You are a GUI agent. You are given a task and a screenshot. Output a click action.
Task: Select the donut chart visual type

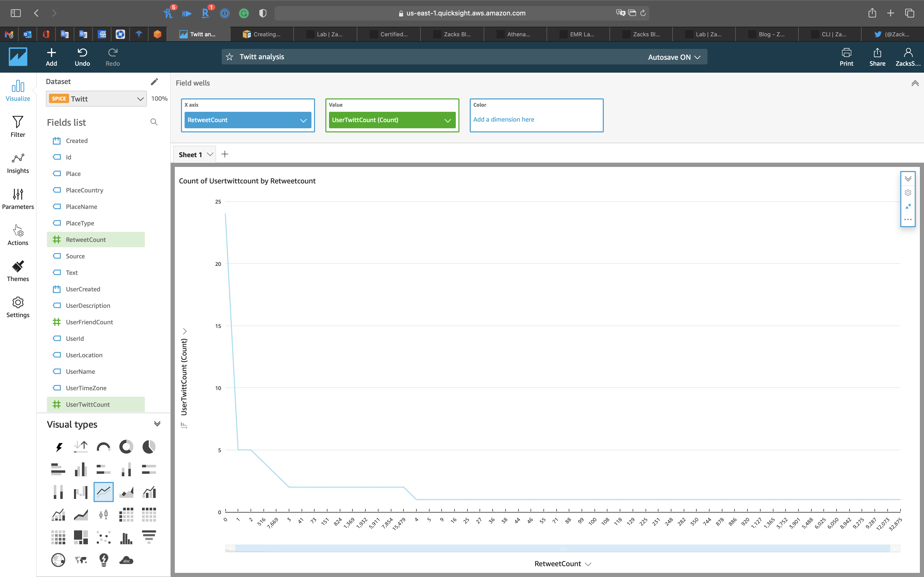(126, 446)
